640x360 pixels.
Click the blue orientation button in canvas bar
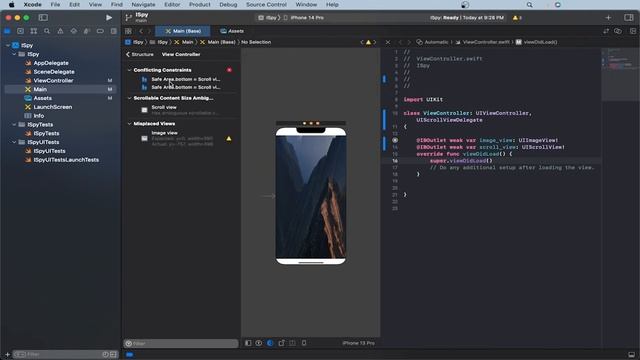(x=270, y=343)
